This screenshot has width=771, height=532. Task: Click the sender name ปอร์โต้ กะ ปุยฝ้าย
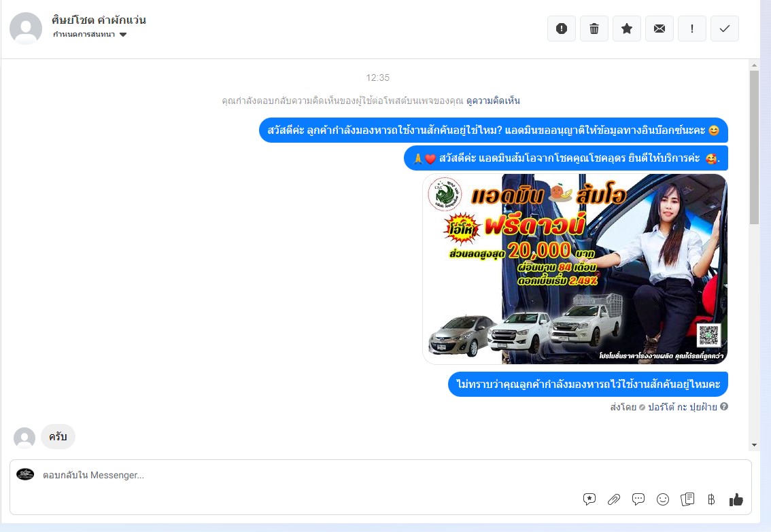click(x=682, y=407)
